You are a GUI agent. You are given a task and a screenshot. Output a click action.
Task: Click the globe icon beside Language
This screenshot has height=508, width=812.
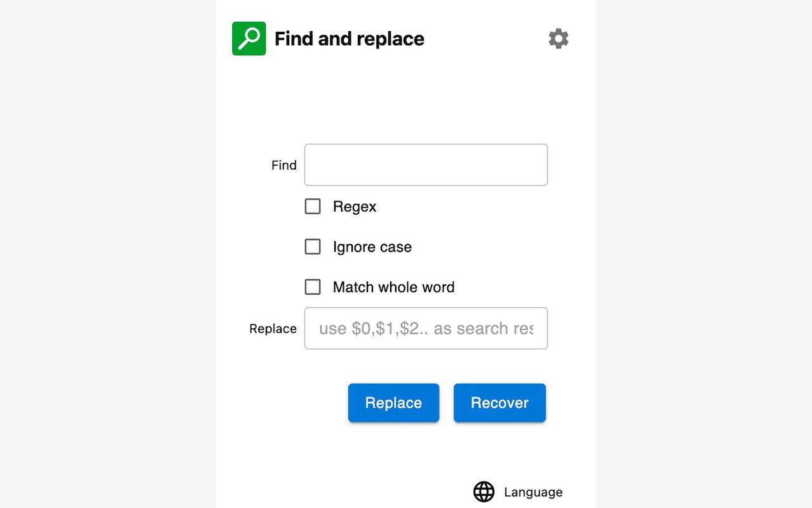pos(484,491)
